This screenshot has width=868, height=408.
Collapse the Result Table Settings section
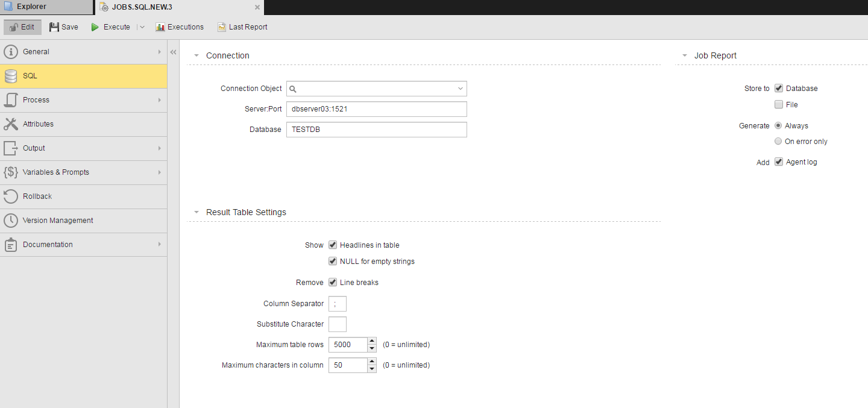click(196, 212)
